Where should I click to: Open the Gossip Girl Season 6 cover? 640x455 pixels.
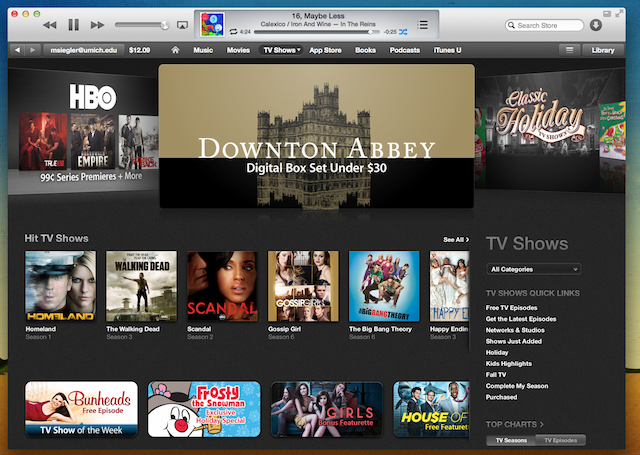(303, 286)
